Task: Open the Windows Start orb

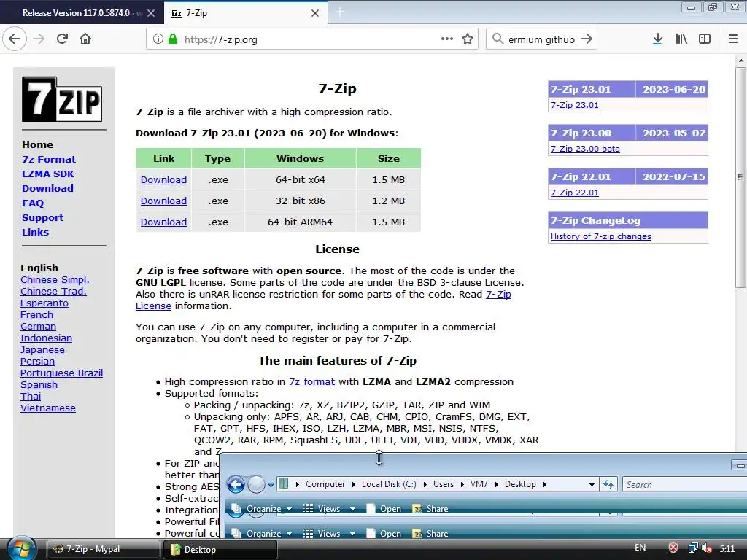Action: coord(21,549)
